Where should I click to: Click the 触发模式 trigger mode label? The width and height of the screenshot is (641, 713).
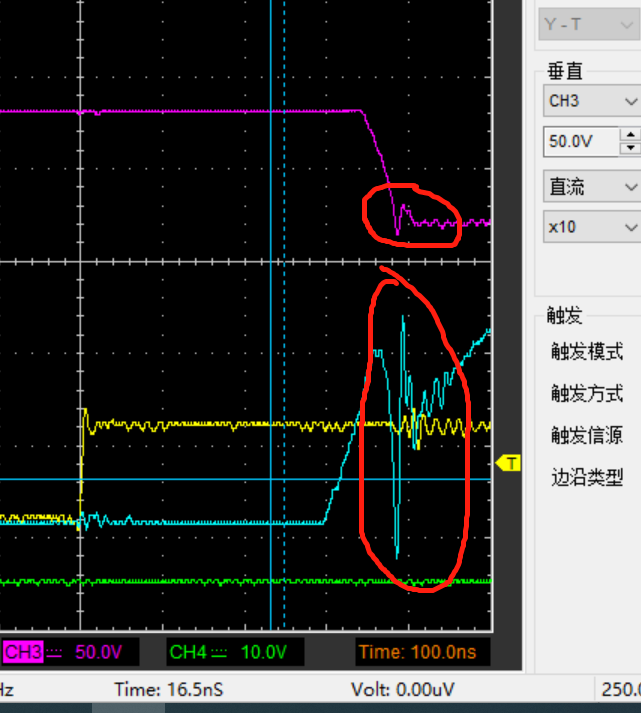tap(587, 351)
